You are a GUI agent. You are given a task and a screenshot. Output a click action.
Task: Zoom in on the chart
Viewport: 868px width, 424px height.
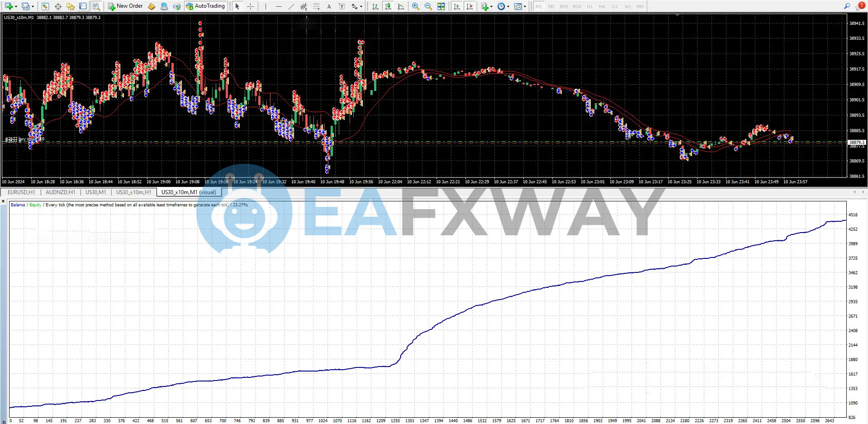pos(415,6)
